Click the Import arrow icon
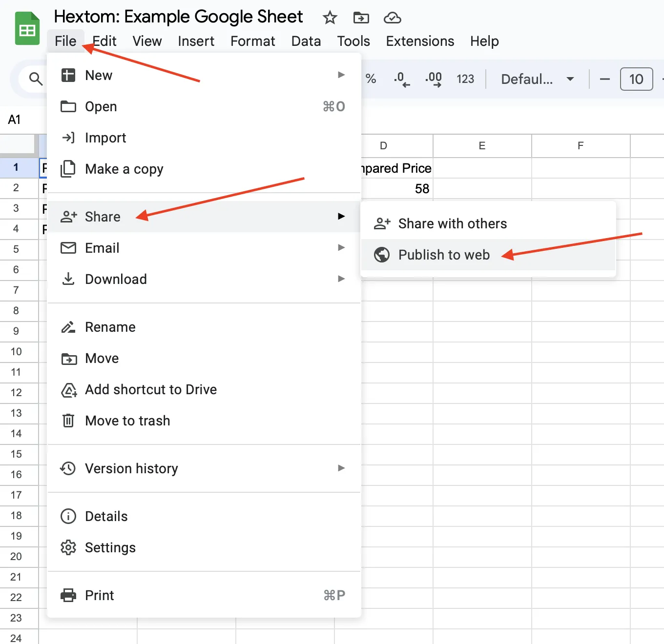This screenshot has height=644, width=664. click(x=68, y=138)
